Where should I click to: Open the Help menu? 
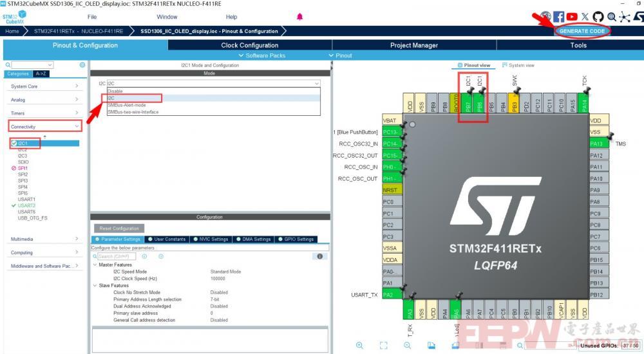pos(231,17)
